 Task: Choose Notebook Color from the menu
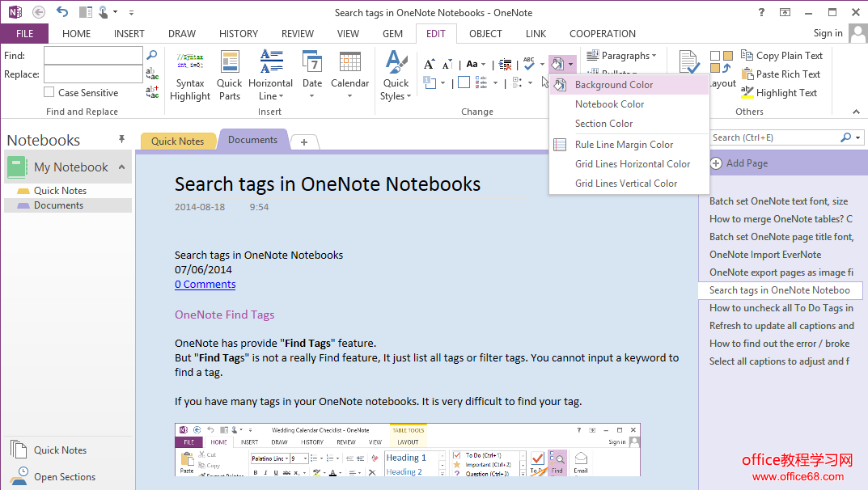pyautogui.click(x=609, y=104)
